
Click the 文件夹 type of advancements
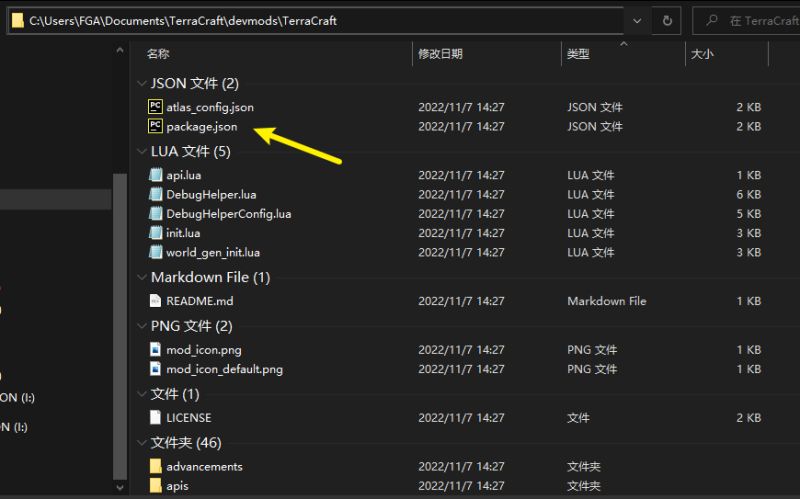(584, 466)
